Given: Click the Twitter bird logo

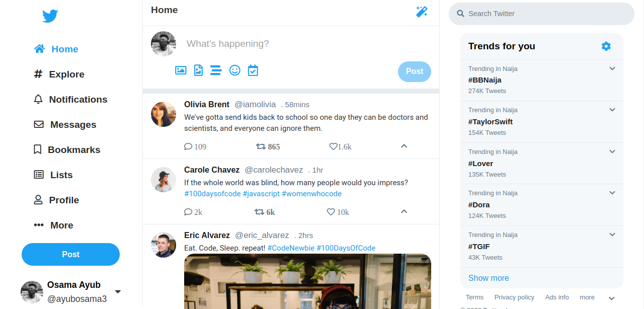Looking at the screenshot, I should pyautogui.click(x=50, y=16).
